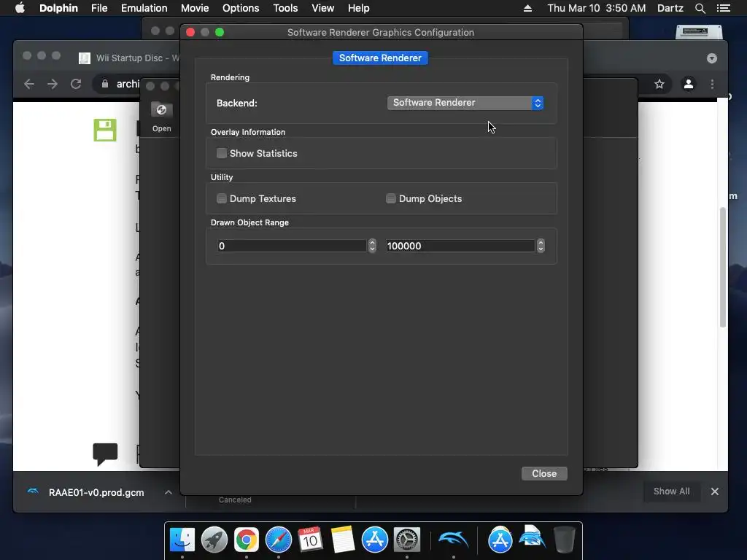Screen dimensions: 747x560
Task: Open the Backend dropdown
Action: pos(465,103)
